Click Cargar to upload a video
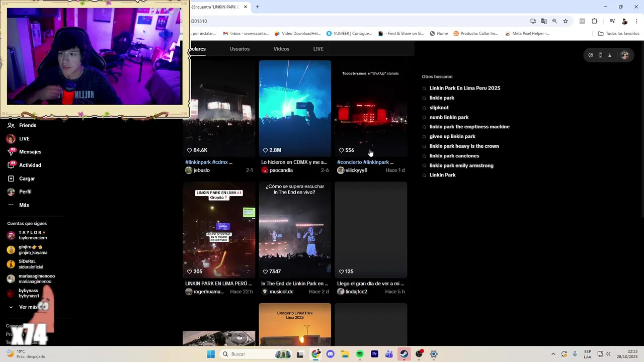 coord(21,178)
